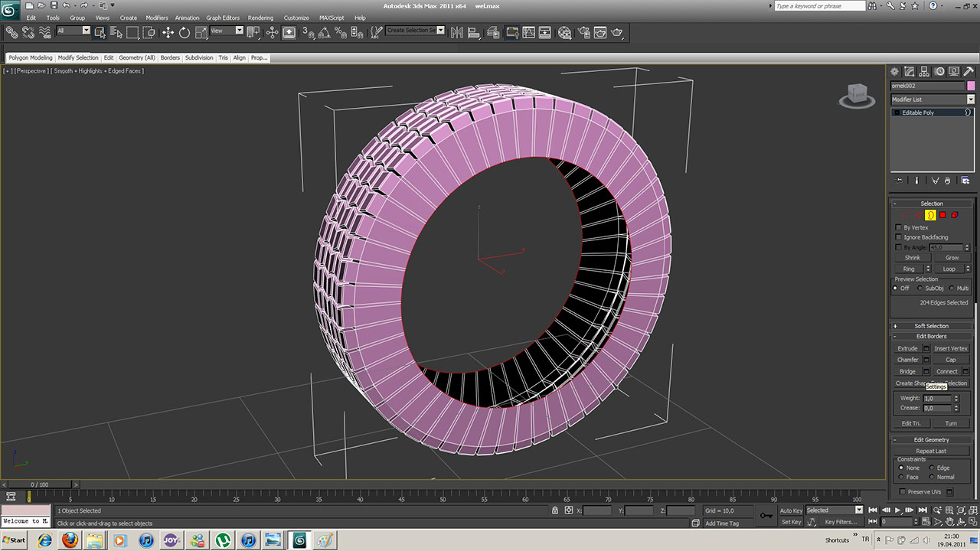Expand the Soft Selection rollout

[x=931, y=326]
